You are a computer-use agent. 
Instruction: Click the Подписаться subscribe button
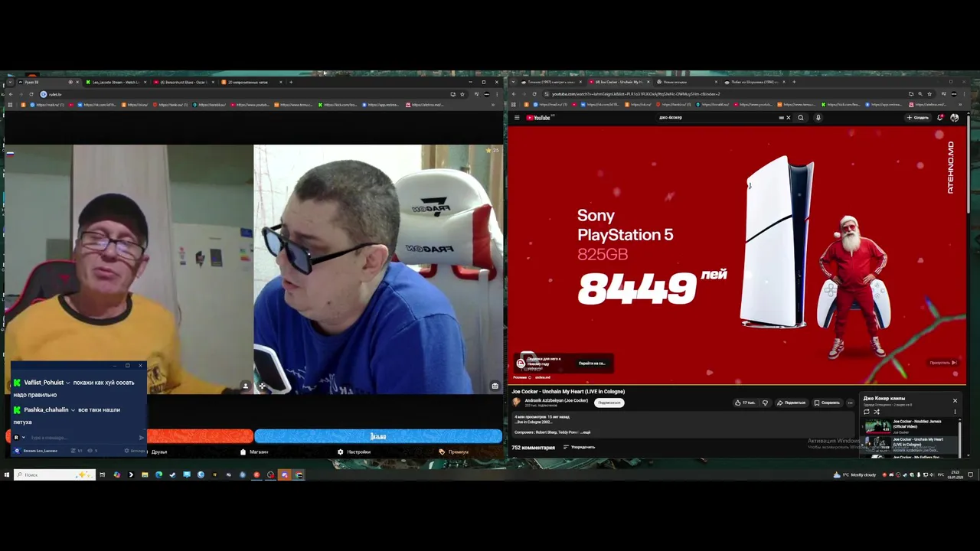tap(609, 403)
